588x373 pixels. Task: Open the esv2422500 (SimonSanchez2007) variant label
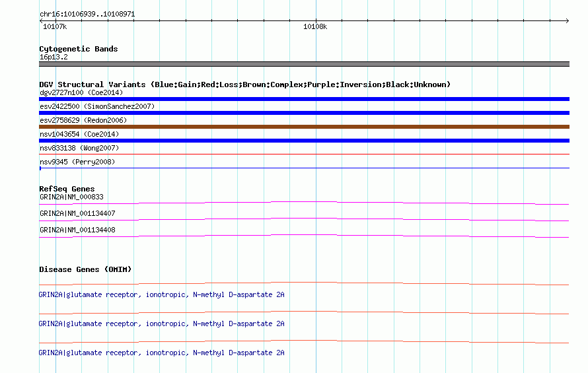(97, 106)
